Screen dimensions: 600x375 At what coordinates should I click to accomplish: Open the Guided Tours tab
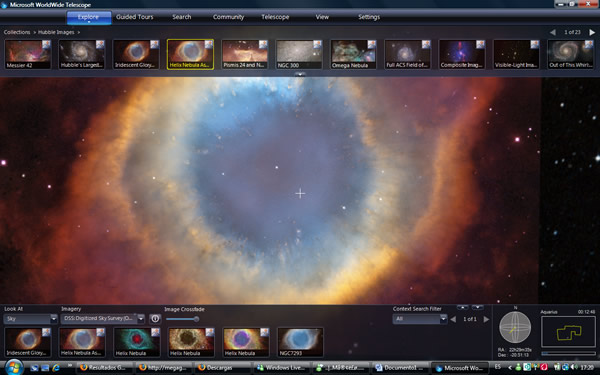click(135, 17)
